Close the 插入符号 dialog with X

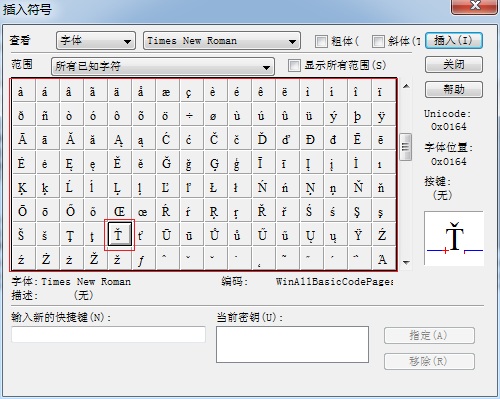474,6
